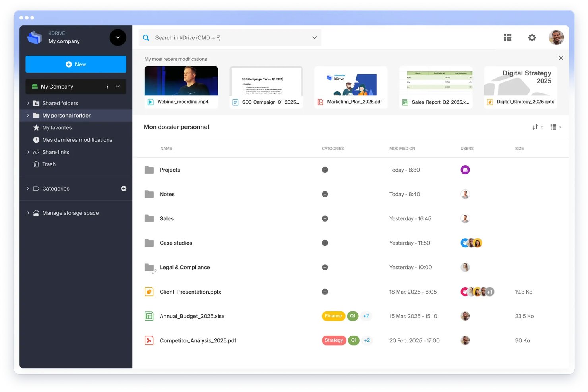The image size is (588, 392).
Task: Open the settings gear icon
Action: [x=532, y=37]
